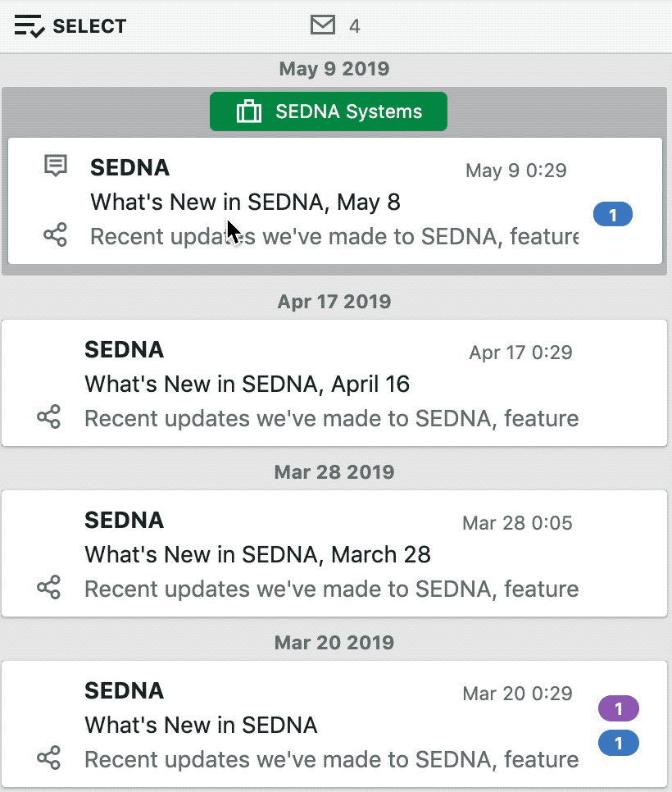This screenshot has width=672, height=792.
Task: Click blue badge on May 9 message
Action: 613,214
